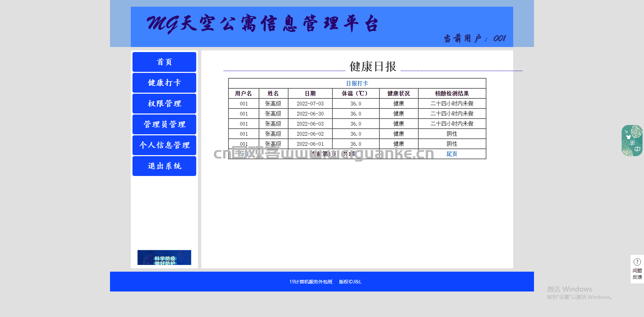Jump to 尾页 in the pagination row

(x=452, y=154)
